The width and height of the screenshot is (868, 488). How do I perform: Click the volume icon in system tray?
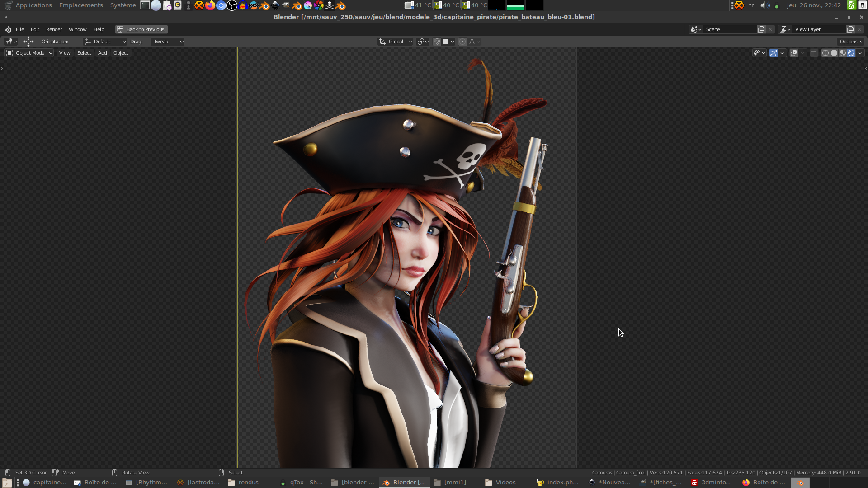click(x=764, y=5)
